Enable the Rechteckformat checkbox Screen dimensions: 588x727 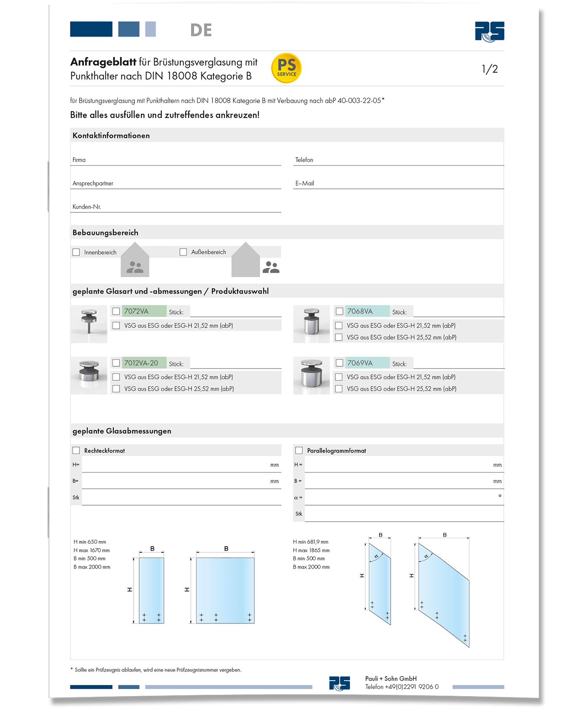(76, 450)
